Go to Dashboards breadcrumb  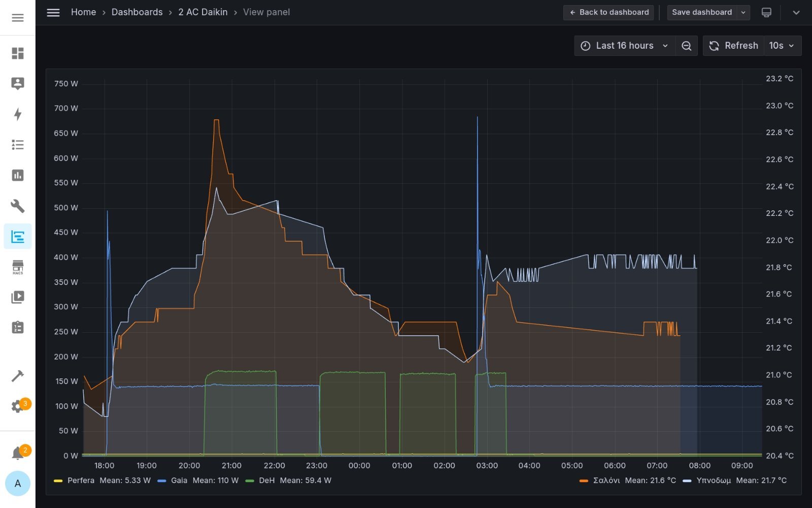(137, 12)
